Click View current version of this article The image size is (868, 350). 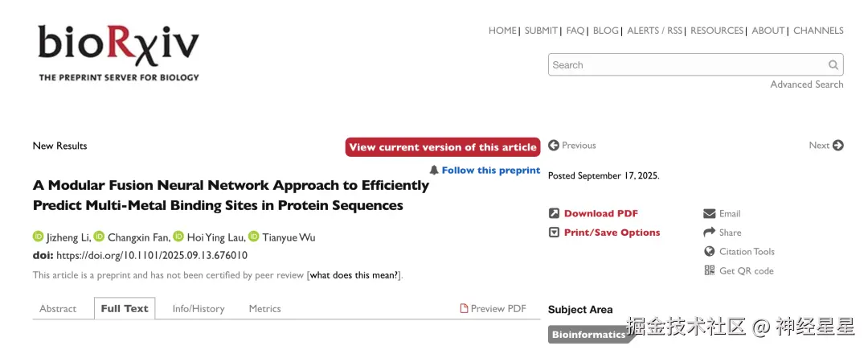(x=443, y=147)
